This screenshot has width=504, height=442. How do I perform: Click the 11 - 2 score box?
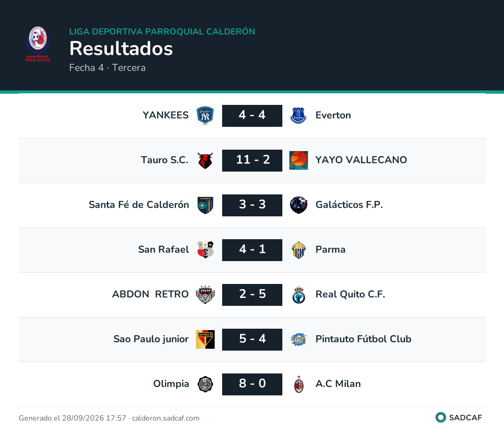pos(252,160)
